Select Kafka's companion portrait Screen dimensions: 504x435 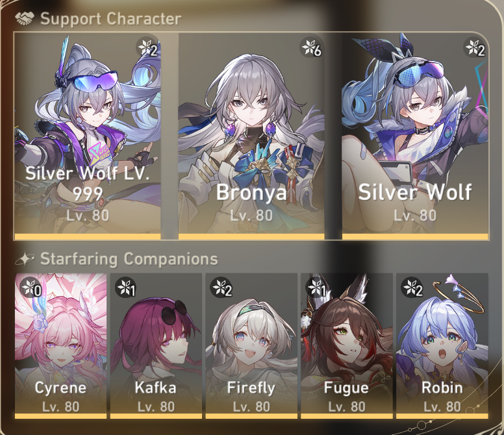tap(156, 345)
